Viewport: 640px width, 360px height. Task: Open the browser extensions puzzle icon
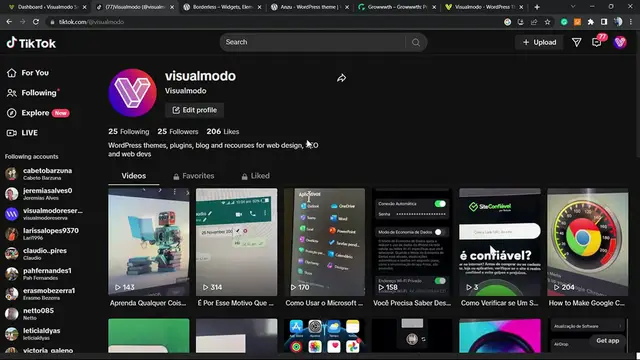(x=591, y=22)
